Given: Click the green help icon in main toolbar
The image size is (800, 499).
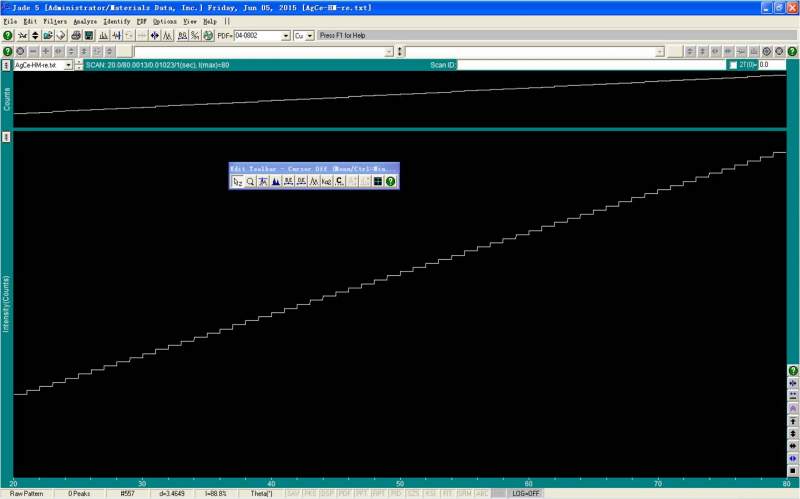Looking at the screenshot, I should point(8,36).
